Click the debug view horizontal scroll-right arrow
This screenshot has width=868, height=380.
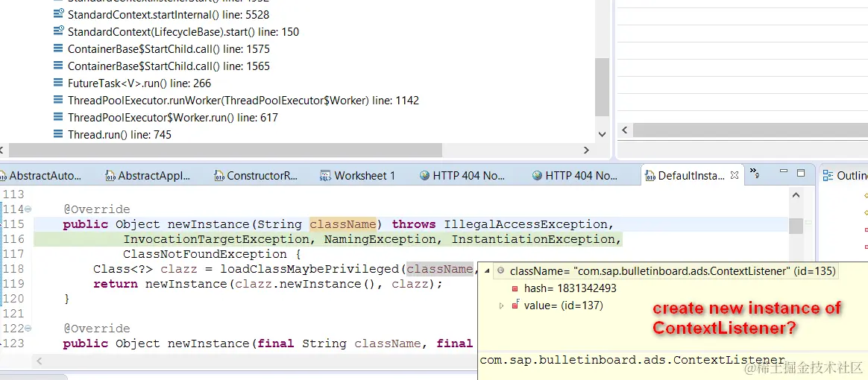point(586,151)
